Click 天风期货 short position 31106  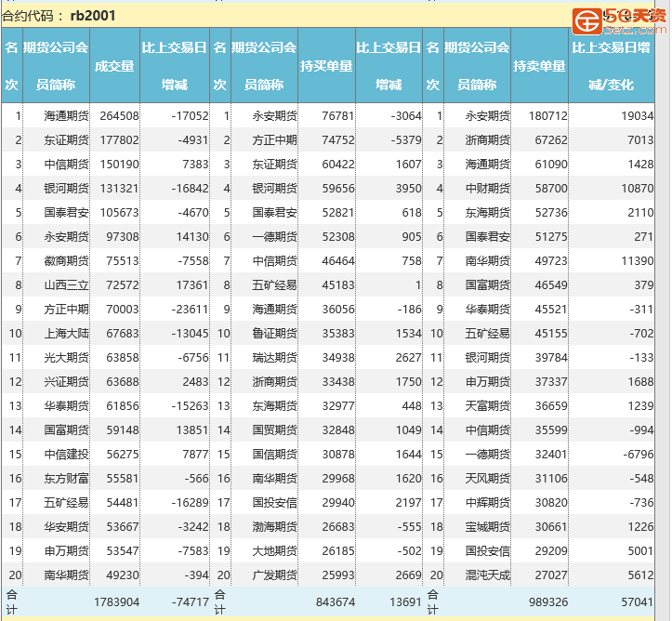tap(551, 478)
